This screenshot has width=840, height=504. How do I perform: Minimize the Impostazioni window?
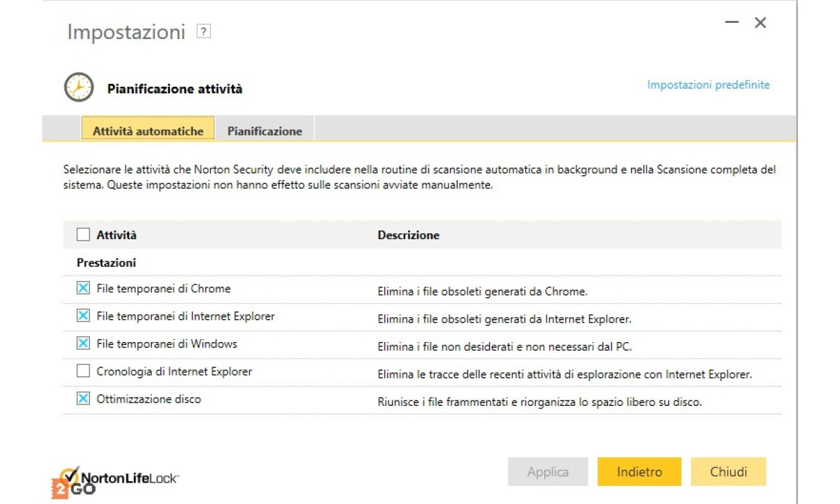[732, 23]
